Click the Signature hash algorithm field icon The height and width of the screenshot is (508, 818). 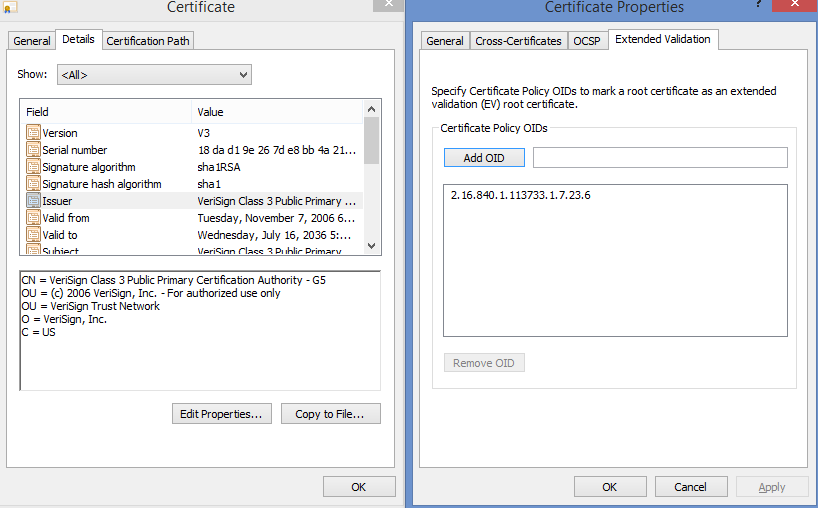pyautogui.click(x=33, y=184)
